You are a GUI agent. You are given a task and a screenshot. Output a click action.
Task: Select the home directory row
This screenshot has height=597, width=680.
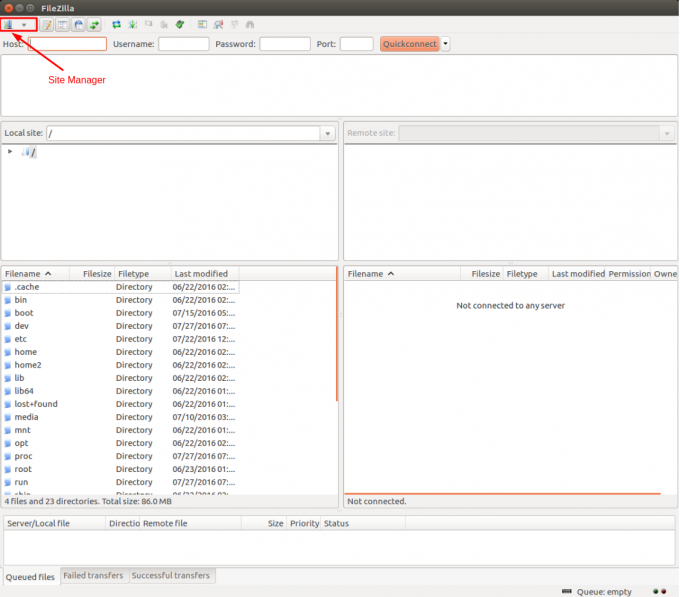(x=121, y=352)
